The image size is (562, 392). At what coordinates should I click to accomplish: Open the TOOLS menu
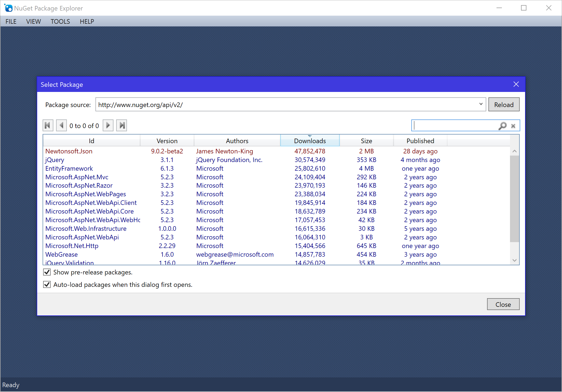coord(60,21)
